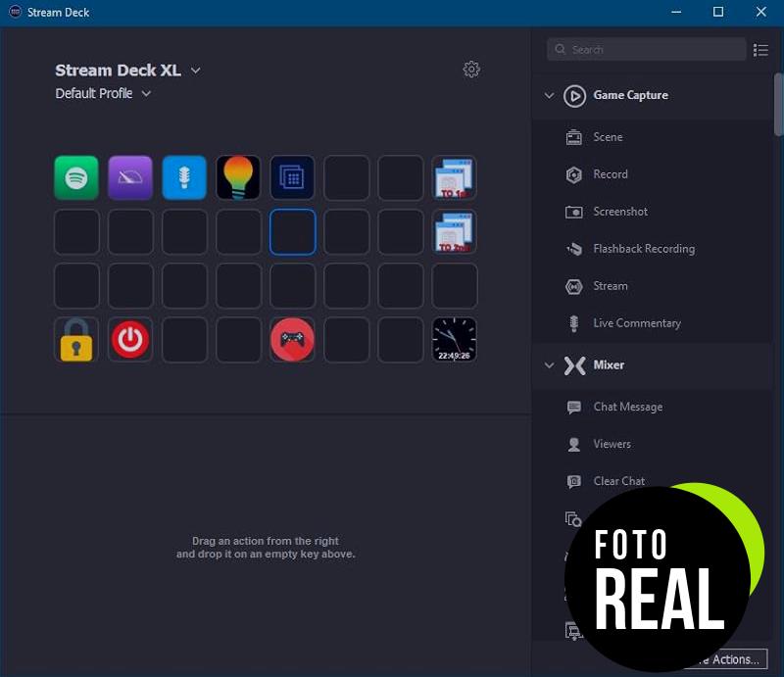784x677 pixels.
Task: Select the 'TO 2nd' windows key
Action: (x=455, y=232)
